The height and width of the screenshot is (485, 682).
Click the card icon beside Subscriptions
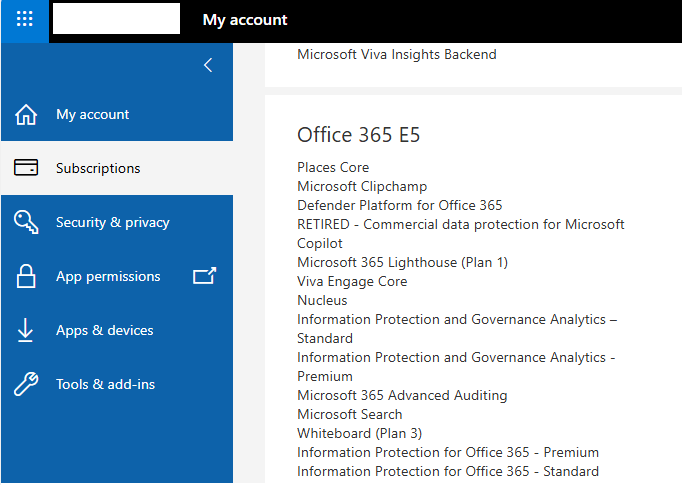(26, 167)
